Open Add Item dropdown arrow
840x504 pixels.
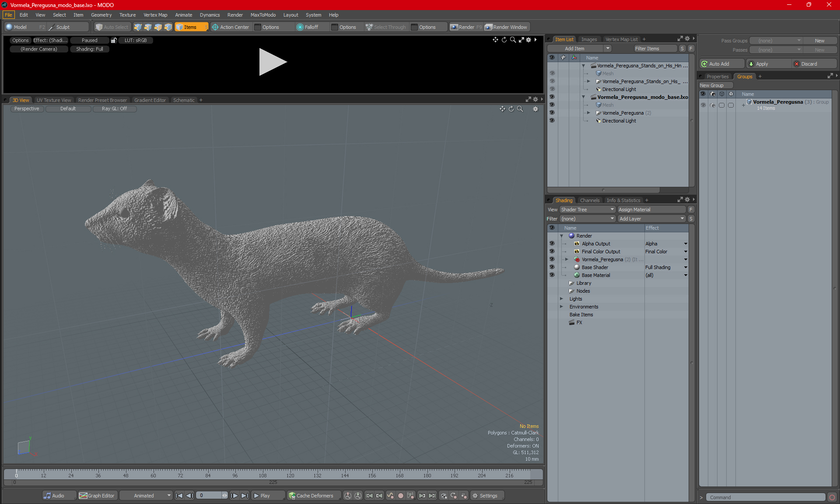pyautogui.click(x=608, y=49)
